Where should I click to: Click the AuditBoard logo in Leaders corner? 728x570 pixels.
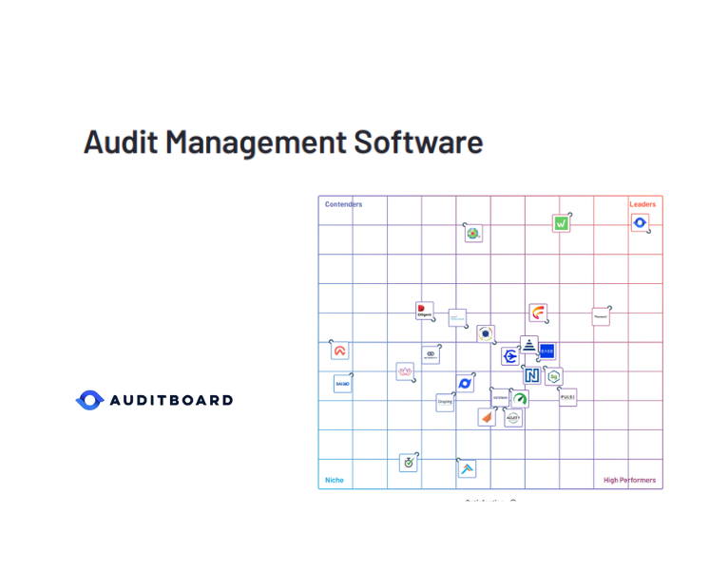[x=640, y=223]
